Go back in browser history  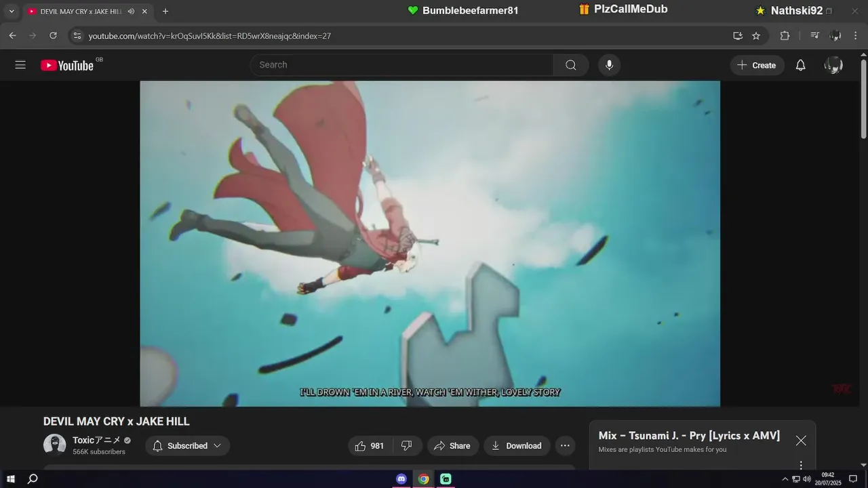[12, 35]
